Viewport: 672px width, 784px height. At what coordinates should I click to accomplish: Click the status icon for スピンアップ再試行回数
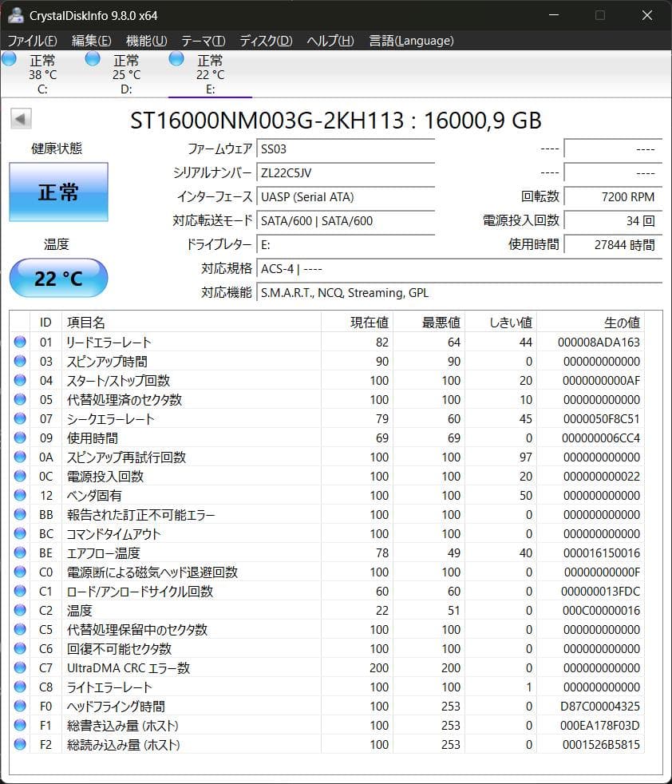coord(20,457)
